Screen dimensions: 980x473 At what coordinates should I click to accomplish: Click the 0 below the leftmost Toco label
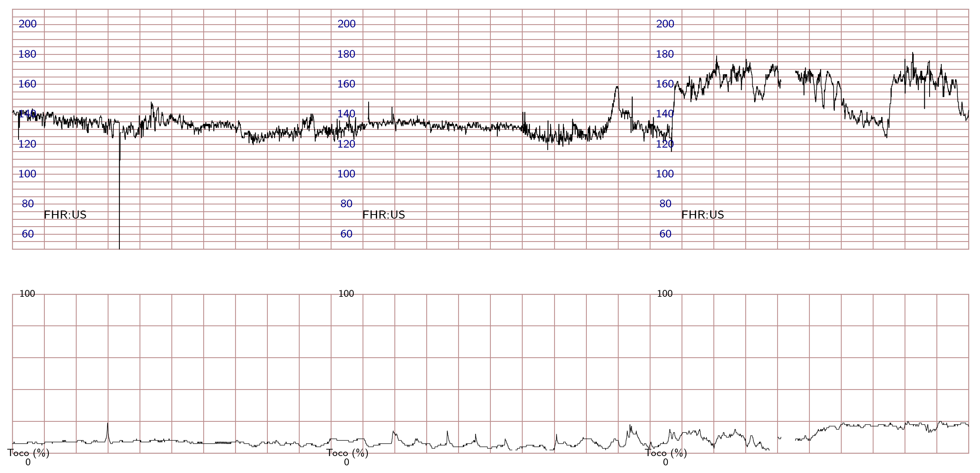click(x=28, y=463)
